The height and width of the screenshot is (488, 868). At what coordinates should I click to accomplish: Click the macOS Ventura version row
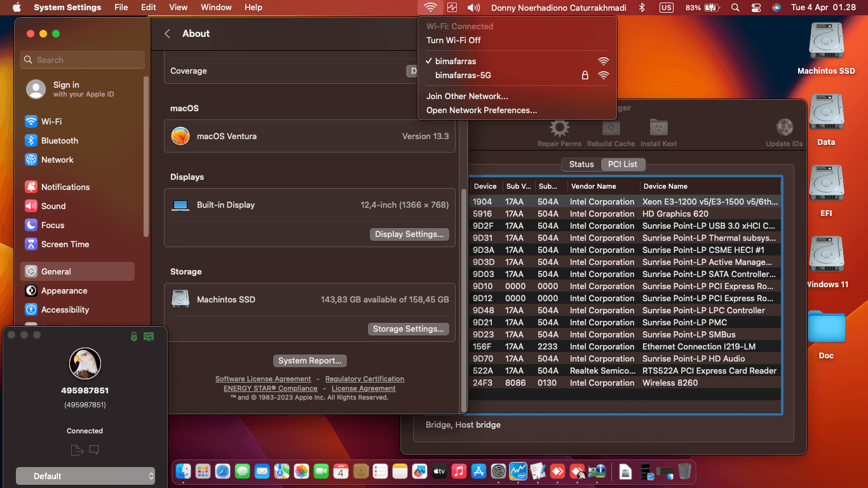[309, 136]
